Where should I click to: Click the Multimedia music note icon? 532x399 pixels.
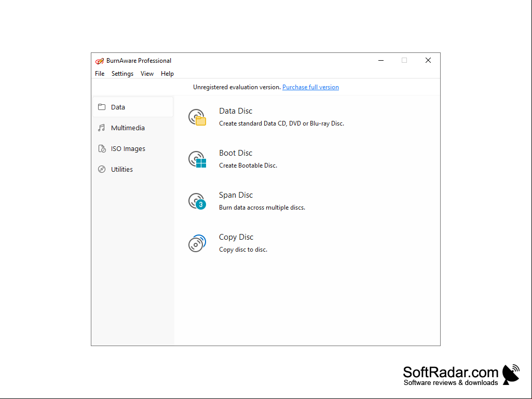[x=101, y=128]
